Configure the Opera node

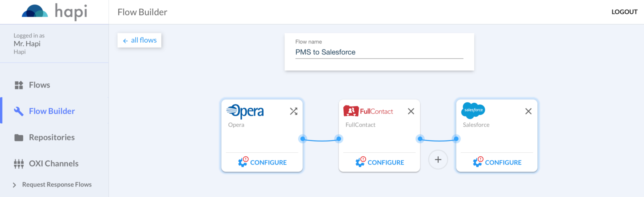[x=262, y=162]
